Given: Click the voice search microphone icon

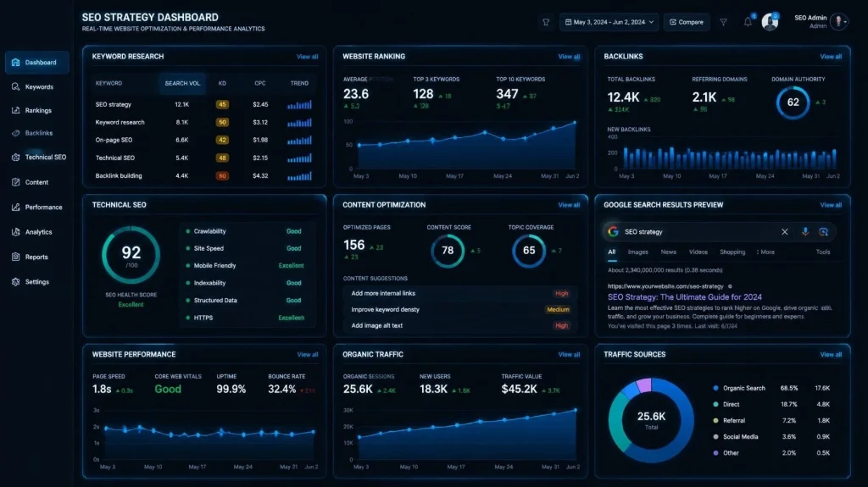Looking at the screenshot, I should click(x=805, y=232).
